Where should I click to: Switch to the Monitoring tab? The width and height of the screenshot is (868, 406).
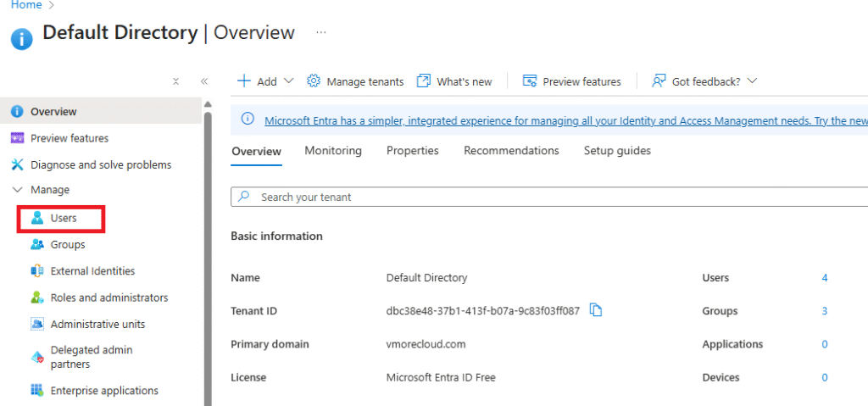[333, 151]
